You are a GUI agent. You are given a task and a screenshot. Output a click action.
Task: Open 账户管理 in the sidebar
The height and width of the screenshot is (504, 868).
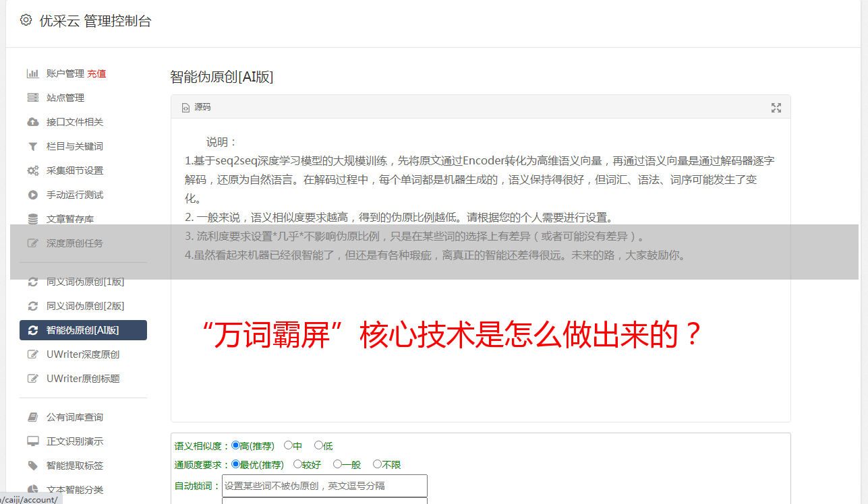65,73
